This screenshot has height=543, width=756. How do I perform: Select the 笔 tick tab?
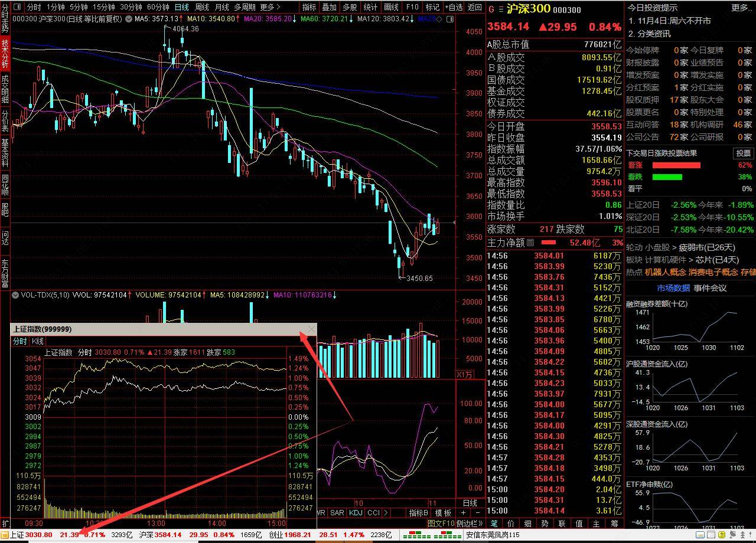pos(494,523)
